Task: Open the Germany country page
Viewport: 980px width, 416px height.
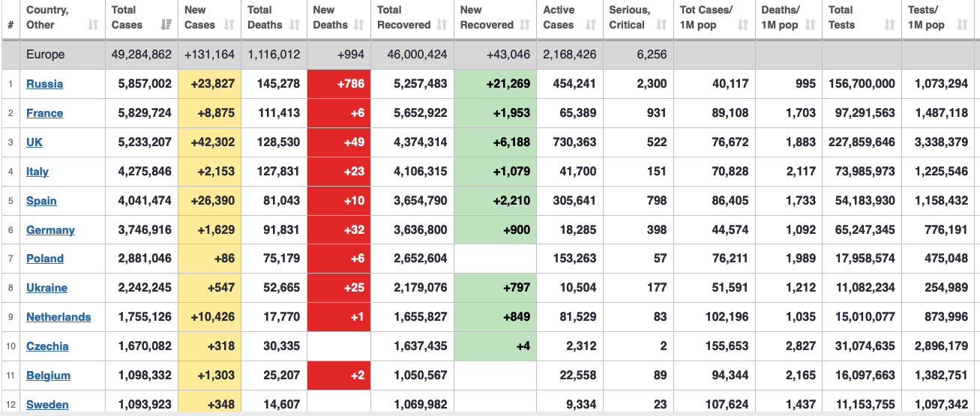Action: click(x=50, y=230)
